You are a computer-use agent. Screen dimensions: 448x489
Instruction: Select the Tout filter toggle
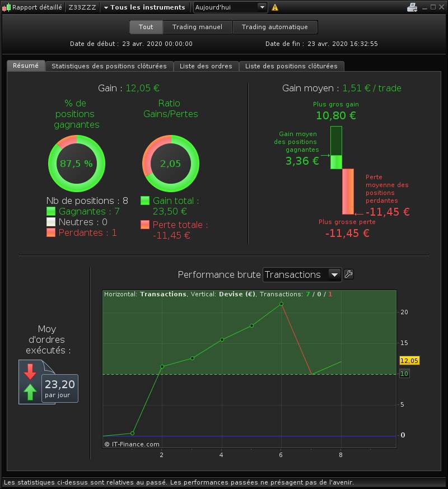(x=146, y=27)
